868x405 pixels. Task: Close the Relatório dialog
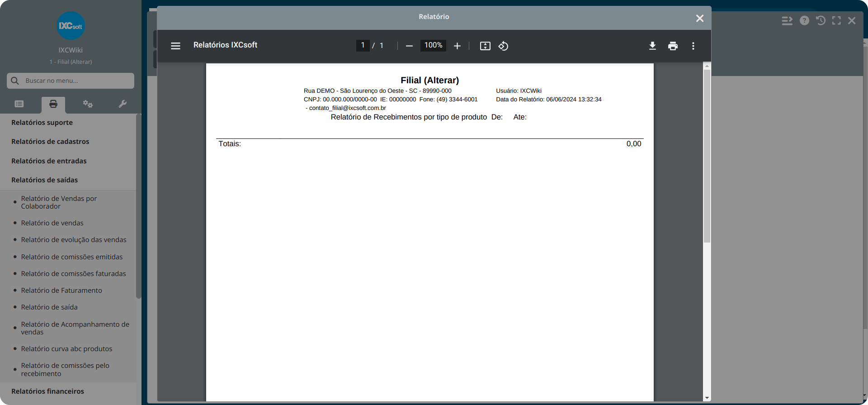(700, 18)
